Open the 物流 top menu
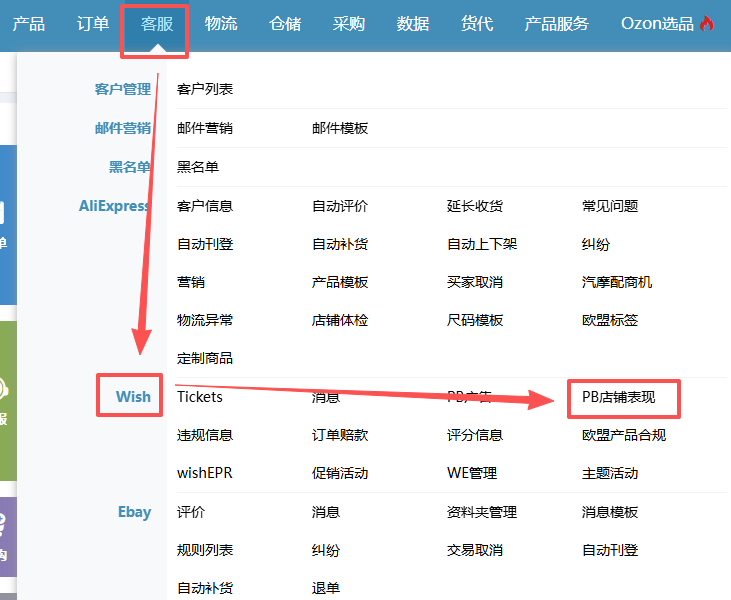This screenshot has width=731, height=600. click(x=221, y=24)
